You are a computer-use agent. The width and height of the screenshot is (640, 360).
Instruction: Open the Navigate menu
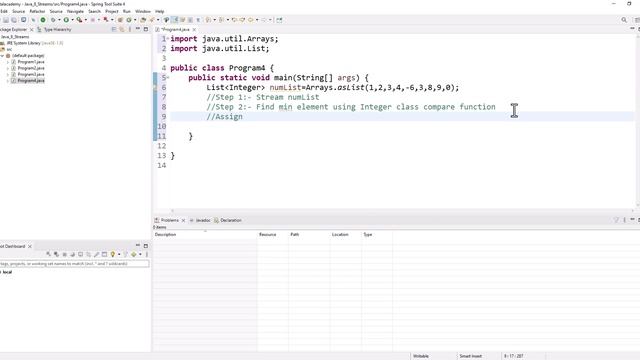point(75,11)
